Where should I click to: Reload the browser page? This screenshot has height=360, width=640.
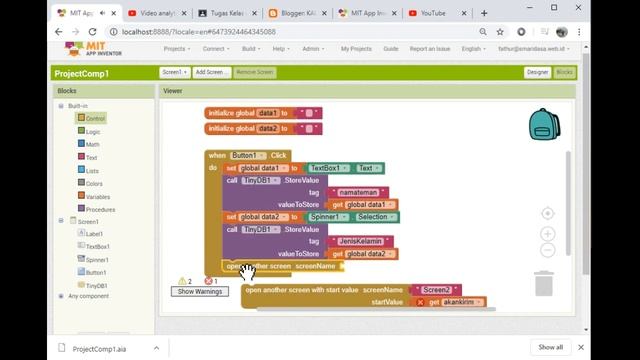(x=93, y=31)
